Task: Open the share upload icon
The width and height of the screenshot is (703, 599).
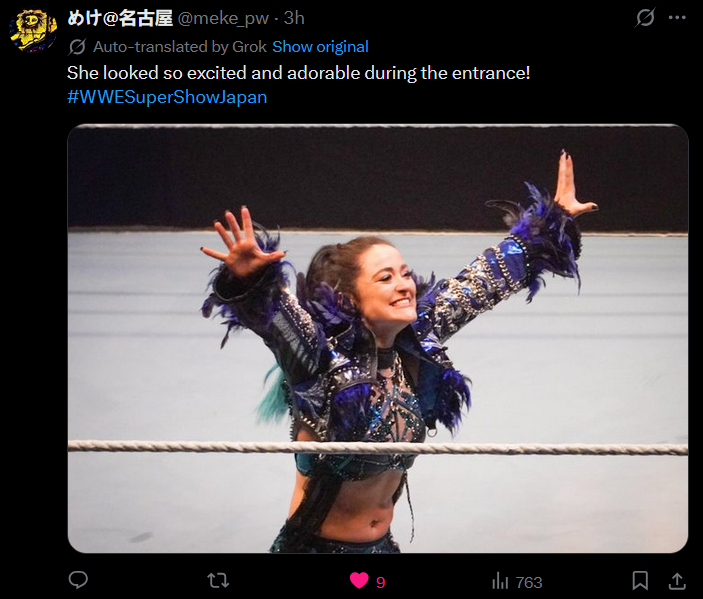Action: pos(677,581)
